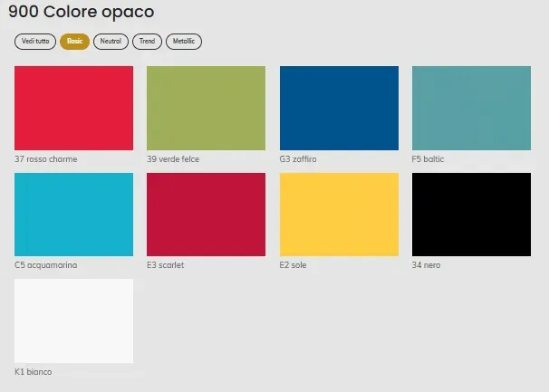The height and width of the screenshot is (392, 549).
Task: Click the 34 nero black swatch
Action: (471, 215)
